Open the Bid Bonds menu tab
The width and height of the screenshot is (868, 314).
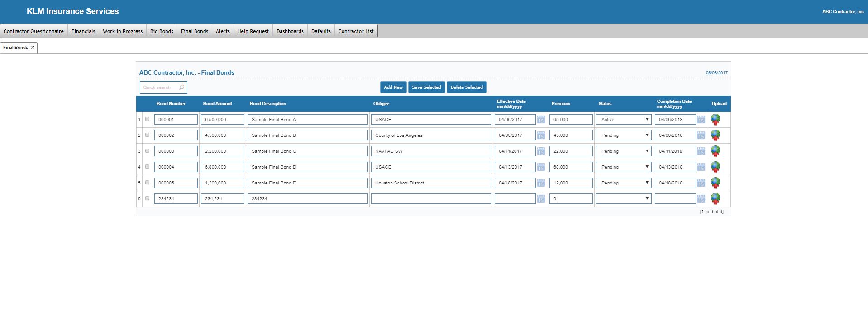point(162,31)
